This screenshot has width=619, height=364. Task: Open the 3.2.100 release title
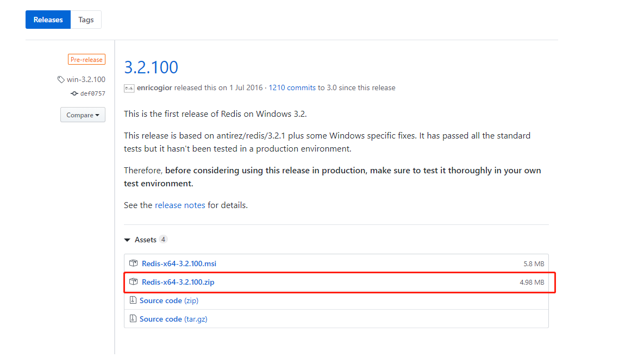tap(151, 67)
